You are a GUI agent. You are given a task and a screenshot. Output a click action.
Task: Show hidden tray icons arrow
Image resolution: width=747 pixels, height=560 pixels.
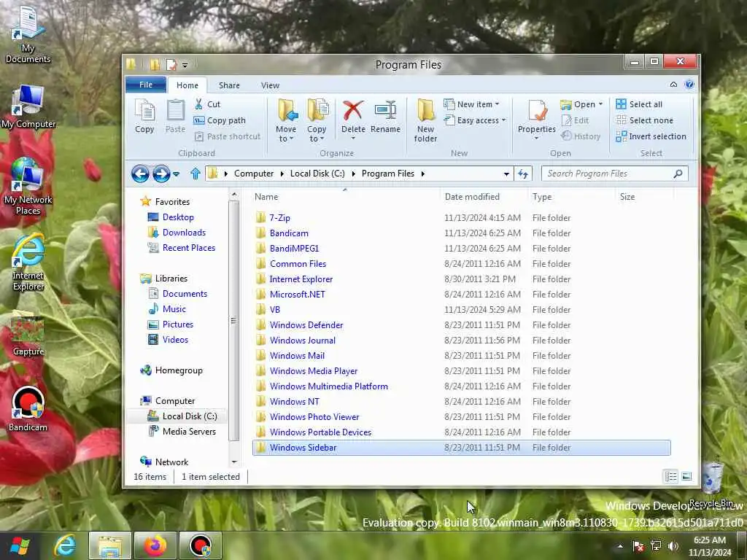coord(620,545)
